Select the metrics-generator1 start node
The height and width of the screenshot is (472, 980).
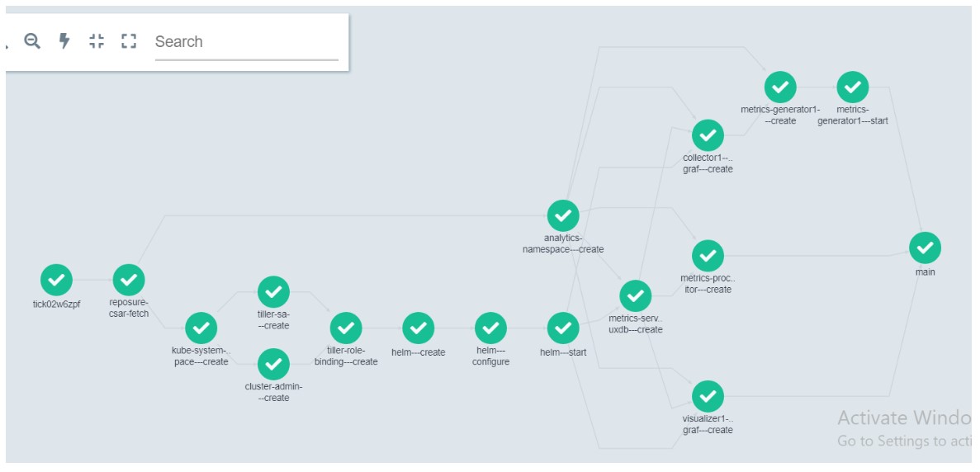coord(853,87)
